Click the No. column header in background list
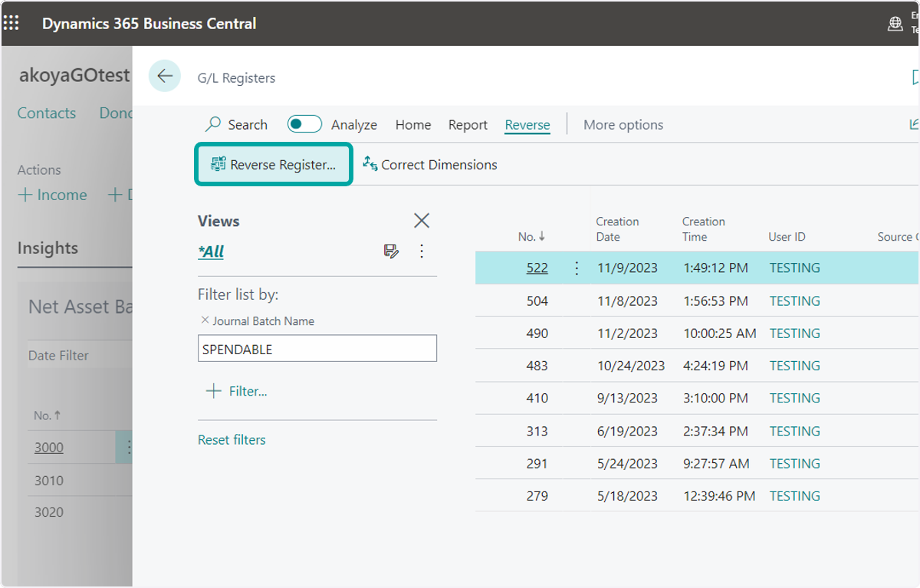The width and height of the screenshot is (920, 588). pos(47,416)
